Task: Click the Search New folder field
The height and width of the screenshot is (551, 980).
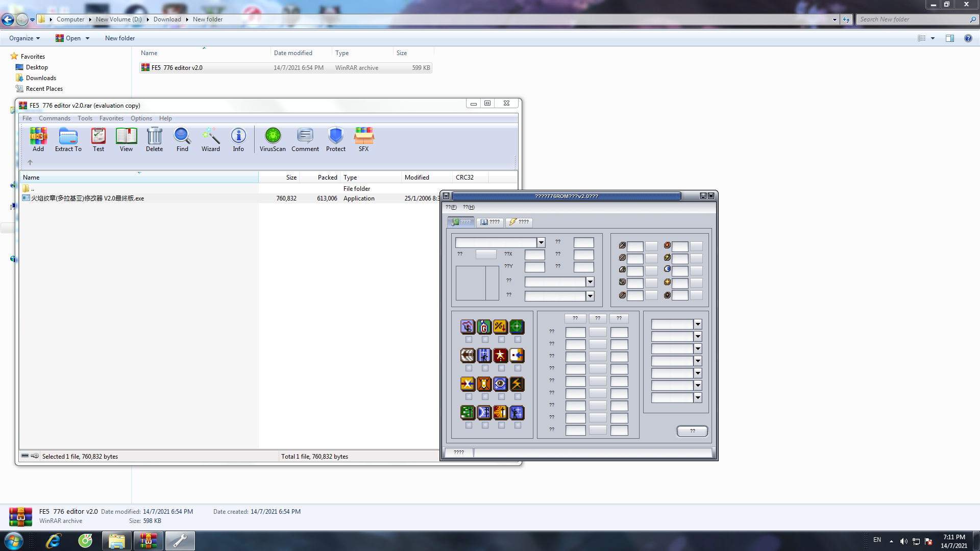Action: tap(914, 19)
